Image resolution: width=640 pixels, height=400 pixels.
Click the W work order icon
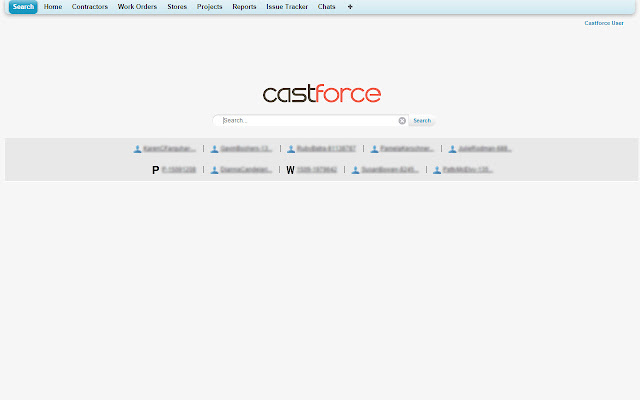(x=290, y=170)
